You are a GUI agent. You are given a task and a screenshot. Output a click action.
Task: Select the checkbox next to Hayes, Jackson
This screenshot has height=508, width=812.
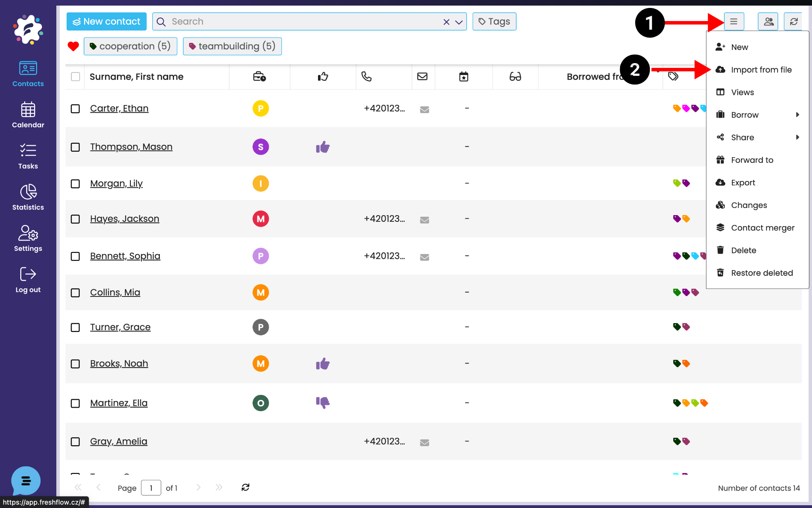[x=75, y=219]
